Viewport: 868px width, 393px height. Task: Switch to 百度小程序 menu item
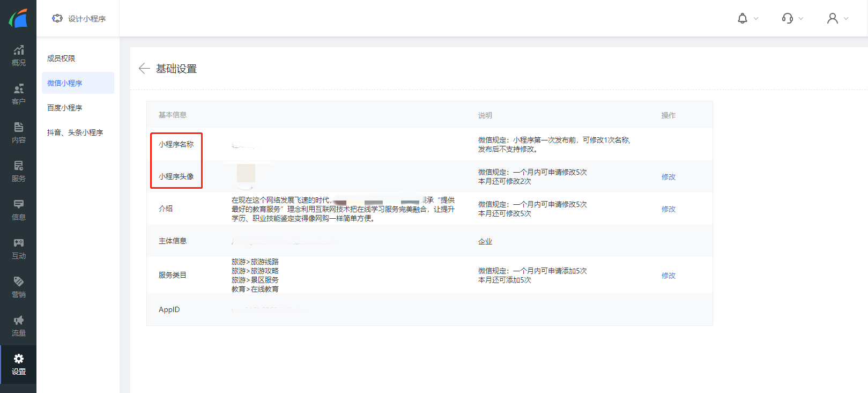pos(64,108)
